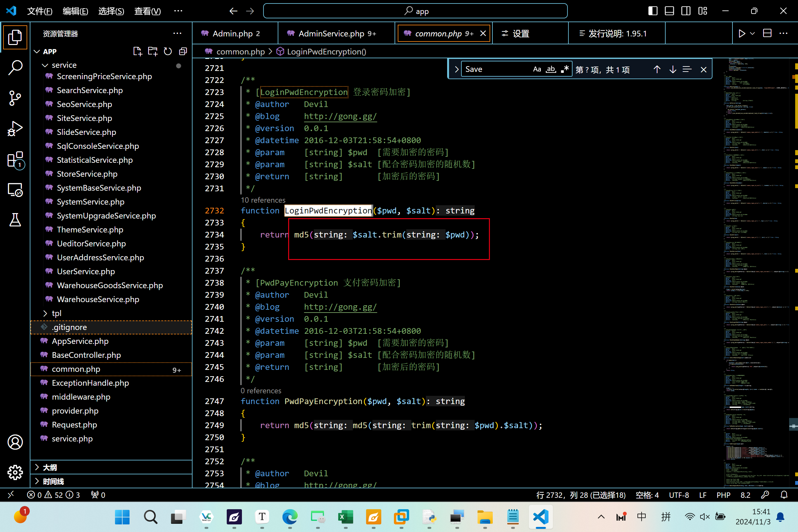Go to next match in find widget
Screen dimensions: 798x532
pos(673,69)
